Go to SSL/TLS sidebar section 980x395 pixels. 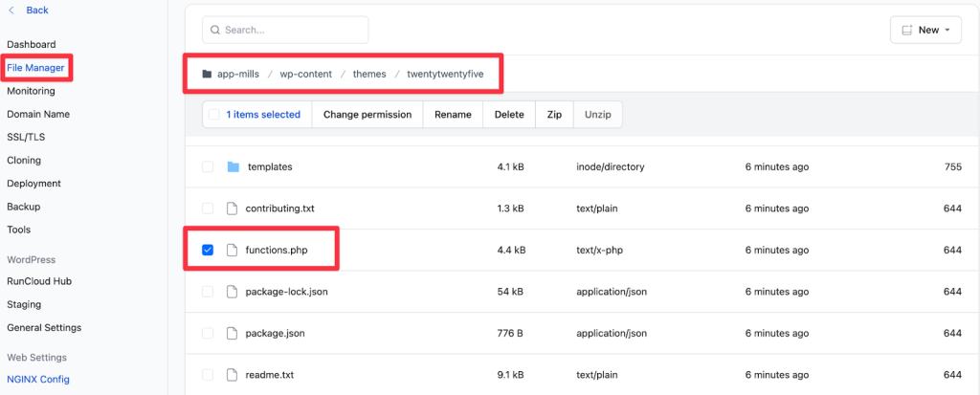coord(26,137)
